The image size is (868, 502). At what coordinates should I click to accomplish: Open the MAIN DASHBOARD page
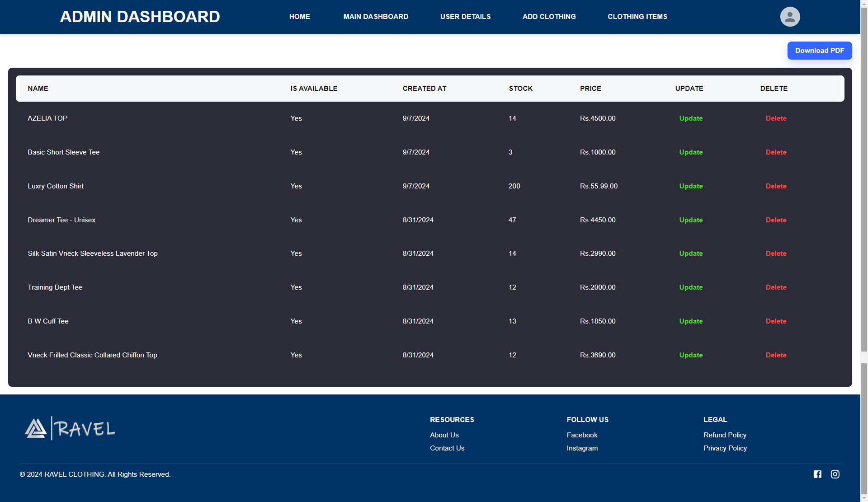[x=376, y=16]
